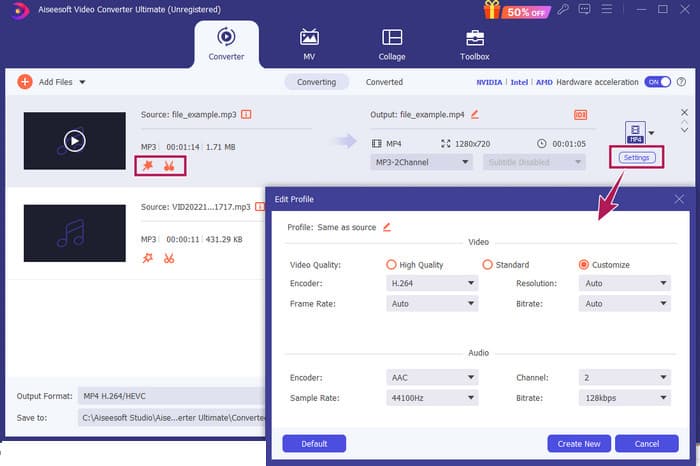Viewport: 700px width, 466px height.
Task: Toggle Hardware acceleration switch off
Action: 658,82
